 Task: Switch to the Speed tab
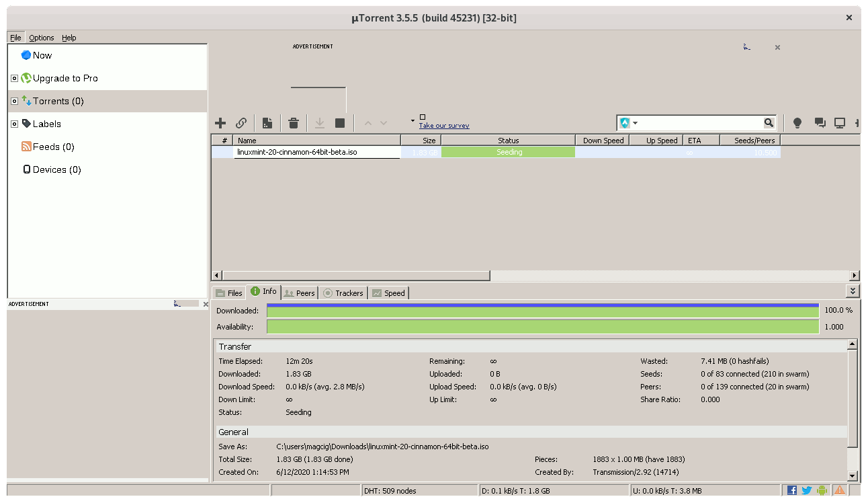point(388,293)
